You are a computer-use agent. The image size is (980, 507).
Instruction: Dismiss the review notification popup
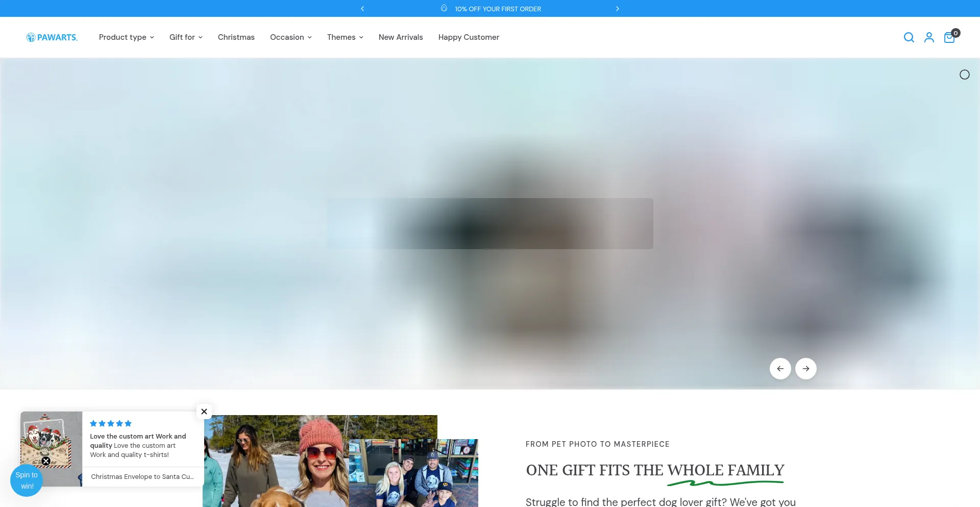(x=204, y=412)
